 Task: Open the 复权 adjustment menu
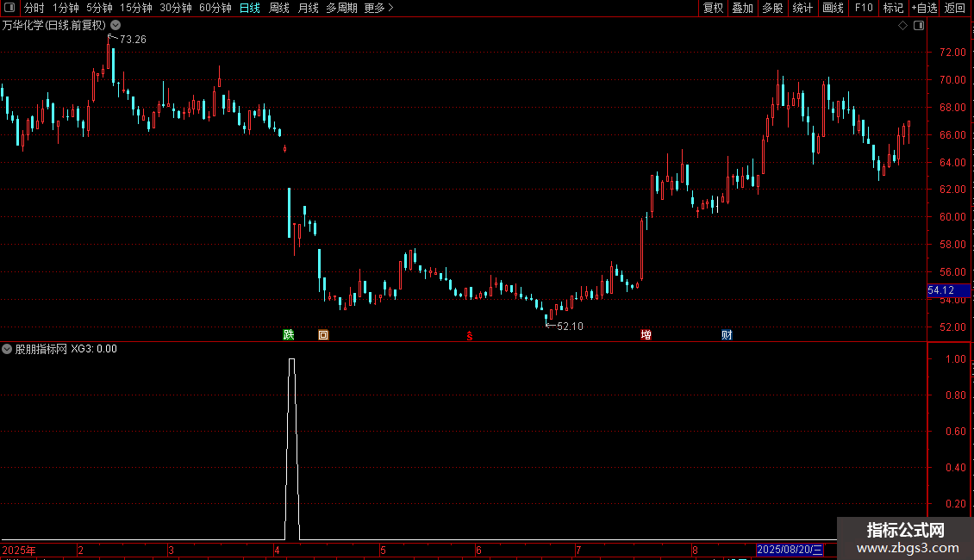[713, 8]
